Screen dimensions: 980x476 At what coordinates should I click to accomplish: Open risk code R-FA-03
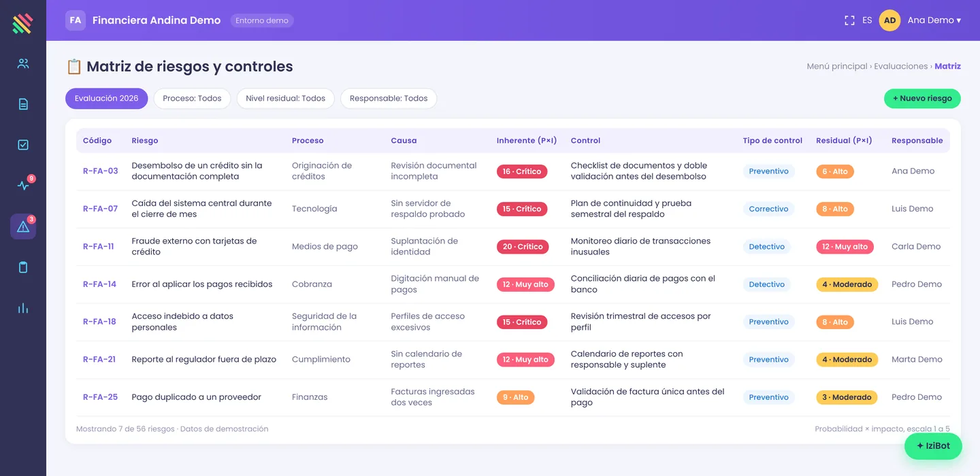(x=101, y=171)
